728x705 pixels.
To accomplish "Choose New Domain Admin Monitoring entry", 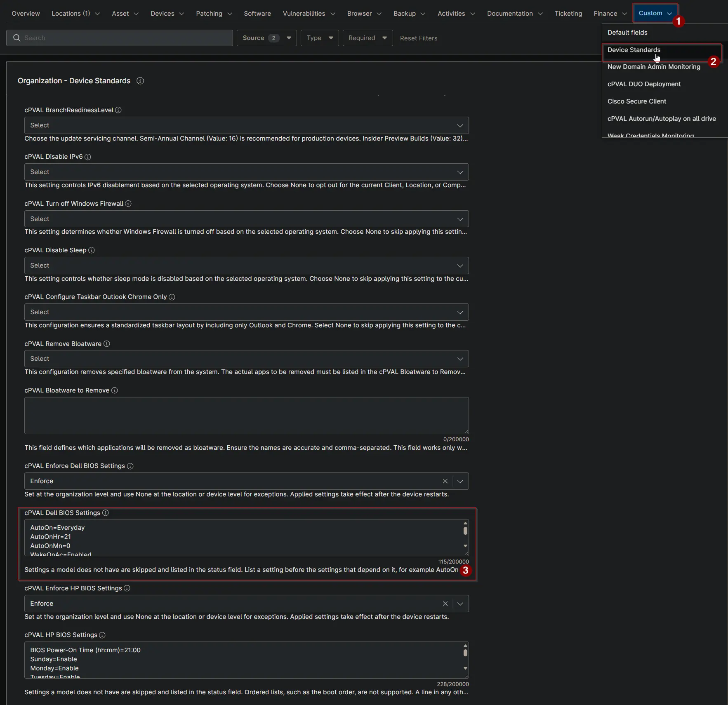I will pyautogui.click(x=654, y=67).
